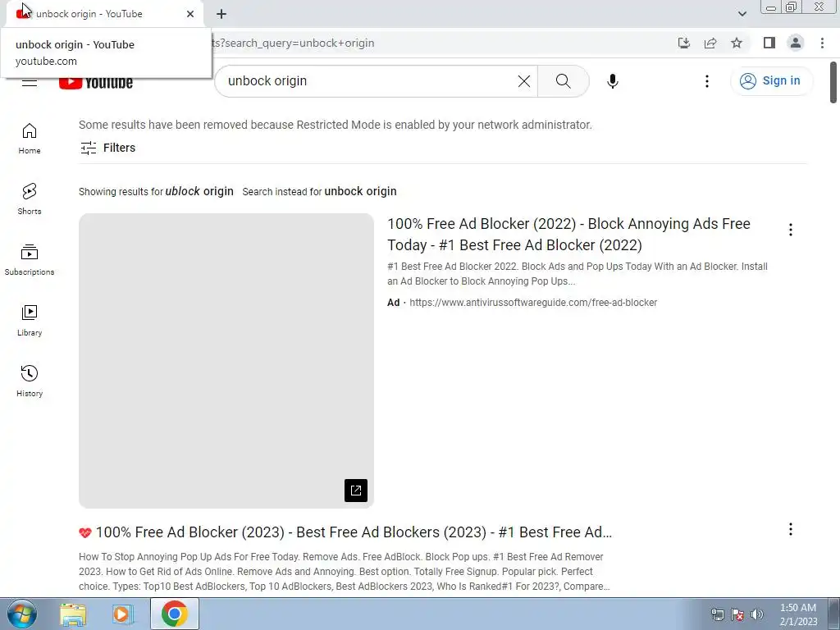Open Action Center flag tray icon
This screenshot has height=630, width=840.
[x=737, y=614]
